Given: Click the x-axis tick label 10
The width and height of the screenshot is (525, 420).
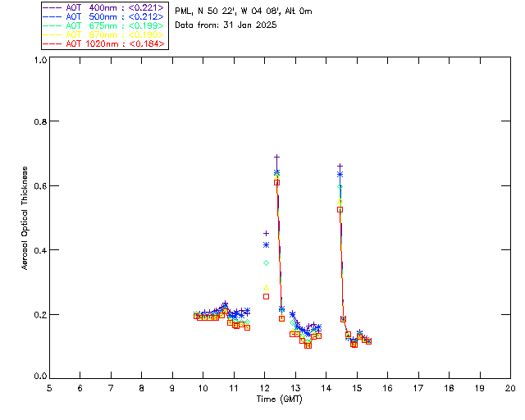Looking at the screenshot, I should click(x=203, y=388).
